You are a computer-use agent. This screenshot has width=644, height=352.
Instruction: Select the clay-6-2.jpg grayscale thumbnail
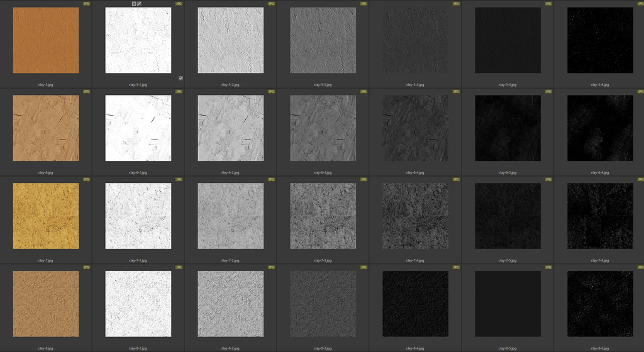point(230,128)
